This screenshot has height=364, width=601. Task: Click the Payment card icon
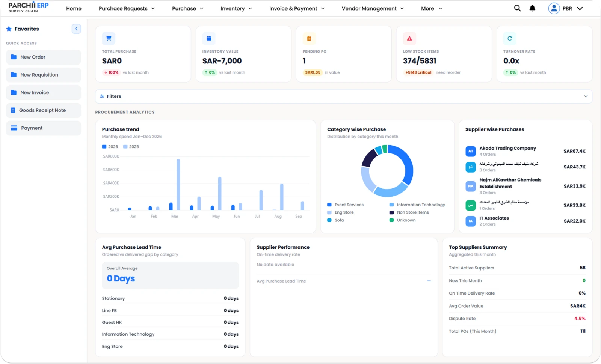(x=14, y=128)
